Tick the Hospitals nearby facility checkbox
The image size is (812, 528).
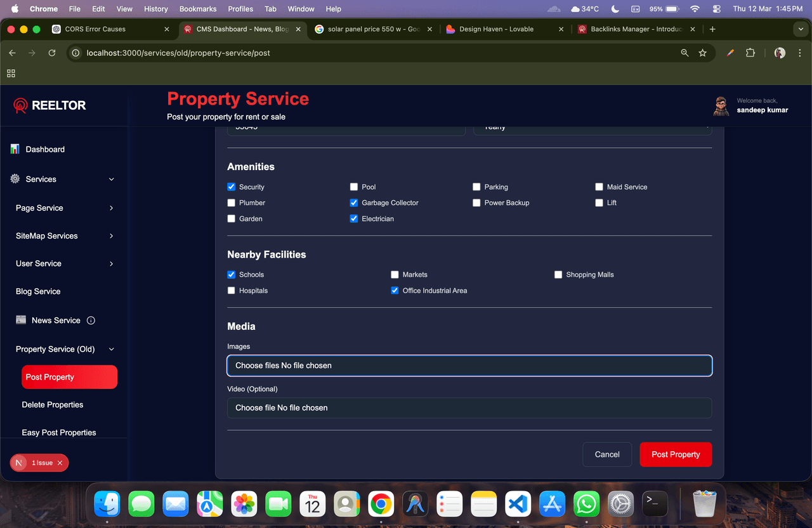click(x=232, y=291)
